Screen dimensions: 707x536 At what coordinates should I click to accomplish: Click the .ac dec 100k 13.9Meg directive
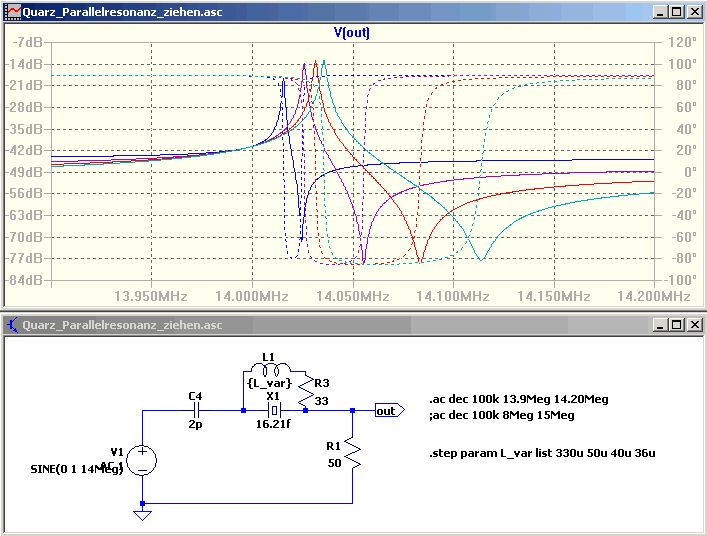pyautogui.click(x=519, y=399)
